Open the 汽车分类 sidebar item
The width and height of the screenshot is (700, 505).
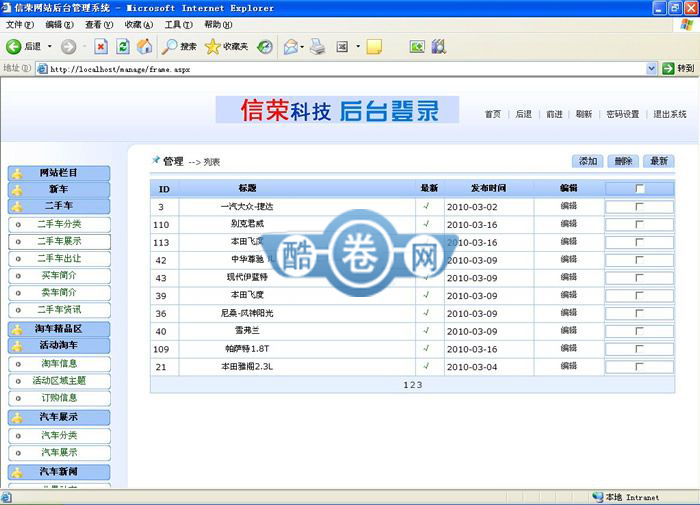pos(59,435)
